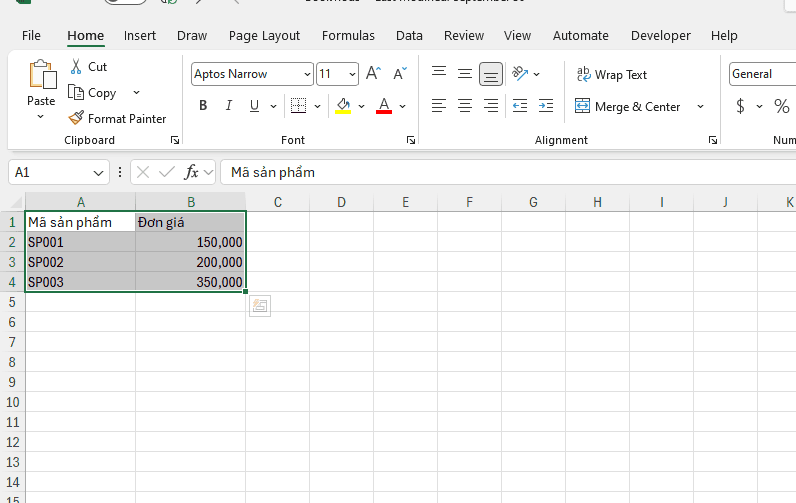The width and height of the screenshot is (796, 503).
Task: Toggle Bold formatting
Action: tap(203, 106)
